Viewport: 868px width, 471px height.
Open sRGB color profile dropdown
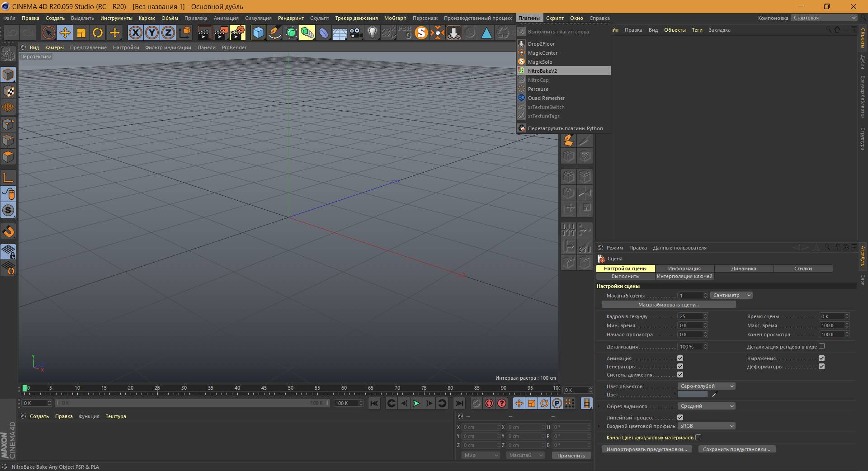click(706, 426)
